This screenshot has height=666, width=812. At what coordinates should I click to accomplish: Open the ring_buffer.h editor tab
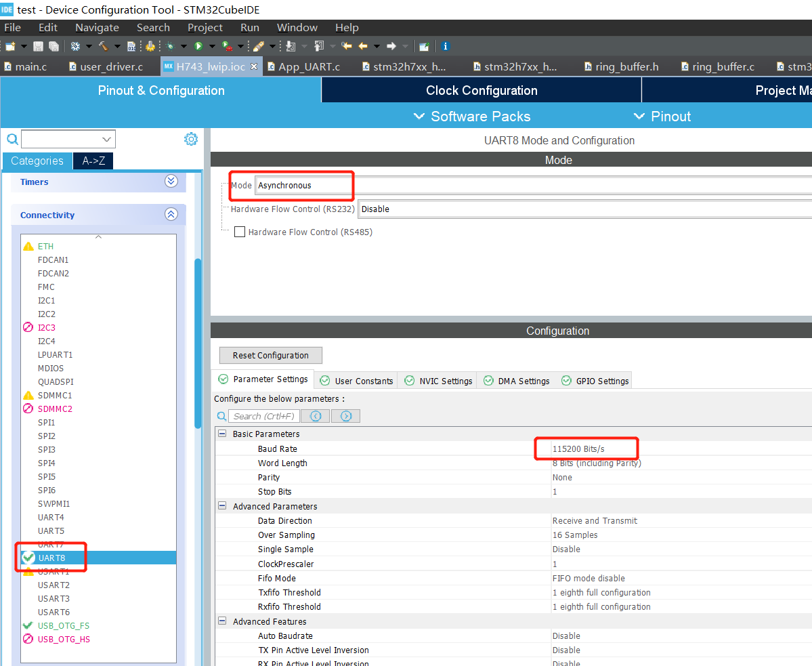[x=622, y=67]
